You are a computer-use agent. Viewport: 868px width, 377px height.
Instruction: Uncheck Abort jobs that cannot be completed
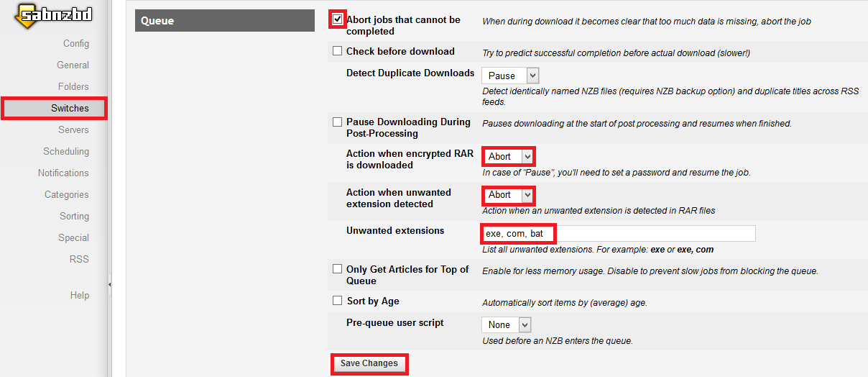[x=338, y=20]
